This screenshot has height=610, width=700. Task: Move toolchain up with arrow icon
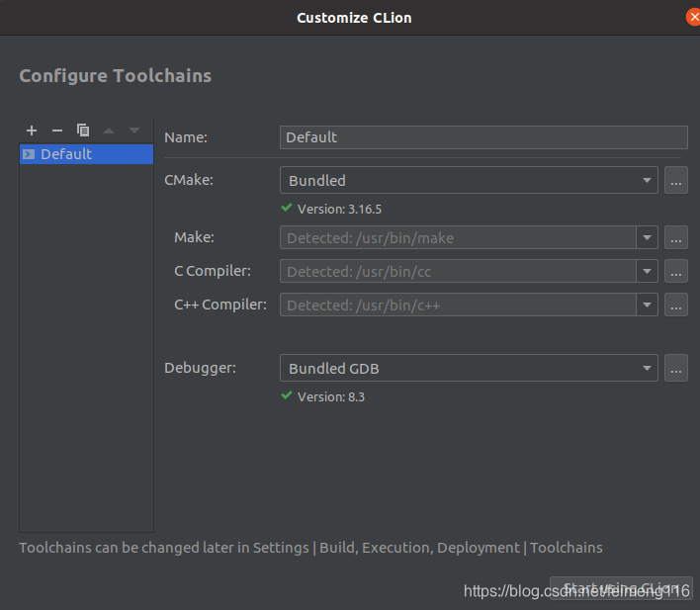109,131
